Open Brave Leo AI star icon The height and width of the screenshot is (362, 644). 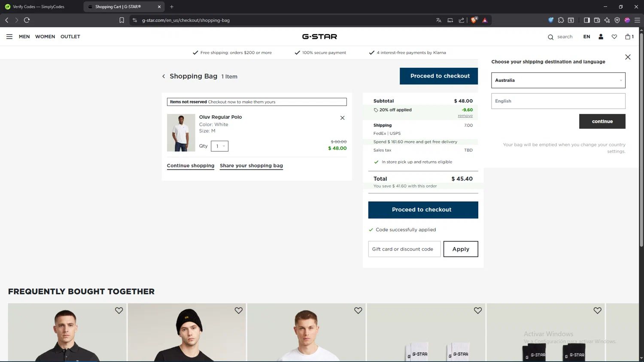(607, 20)
